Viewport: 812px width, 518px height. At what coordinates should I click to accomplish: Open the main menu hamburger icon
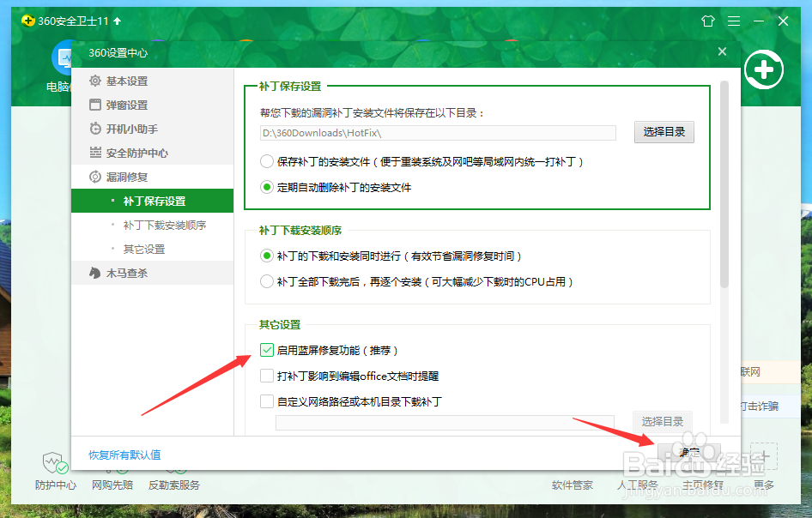click(734, 21)
